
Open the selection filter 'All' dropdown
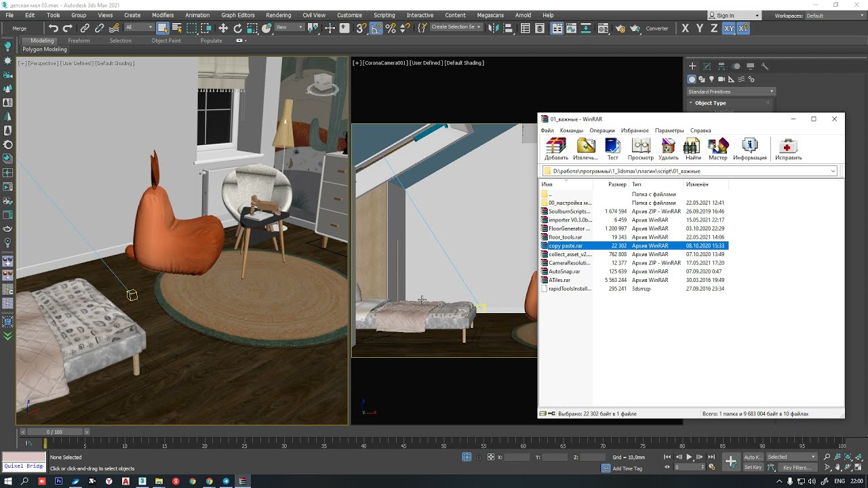click(x=139, y=27)
